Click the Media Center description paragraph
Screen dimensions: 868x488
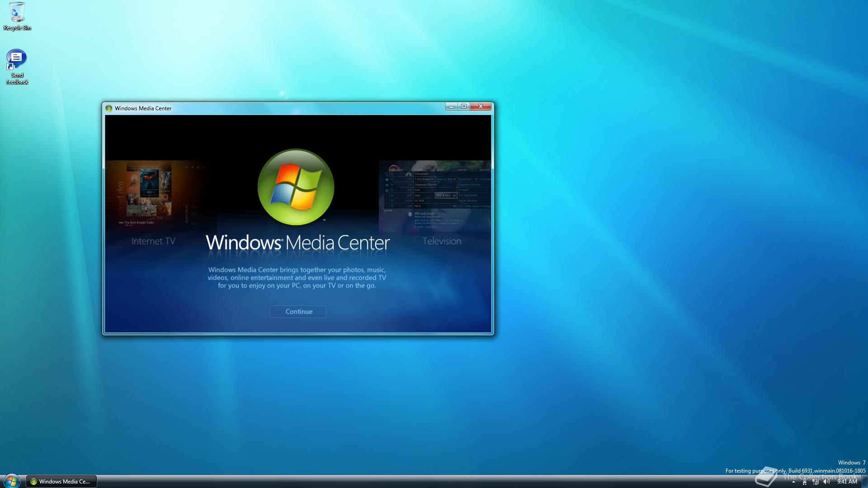tap(297, 277)
